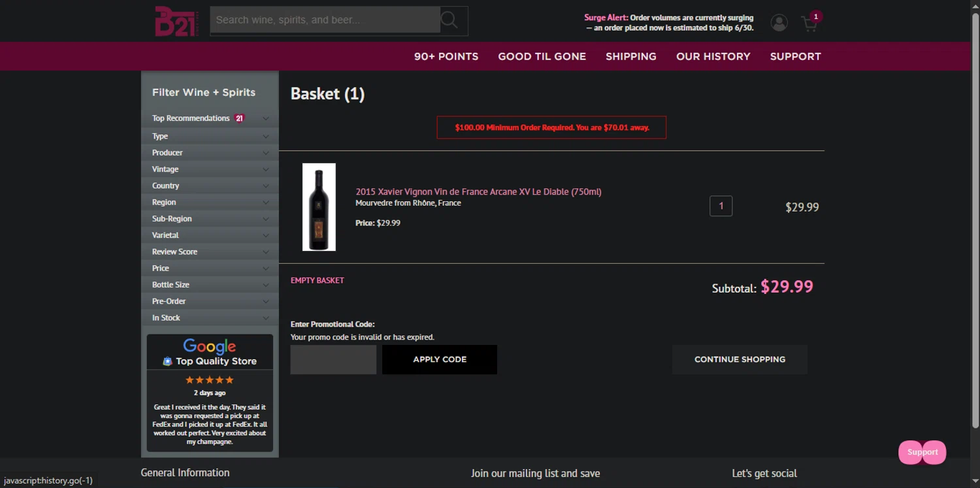Click the wine bottle thumbnail
Image resolution: width=980 pixels, height=488 pixels.
[x=319, y=207]
